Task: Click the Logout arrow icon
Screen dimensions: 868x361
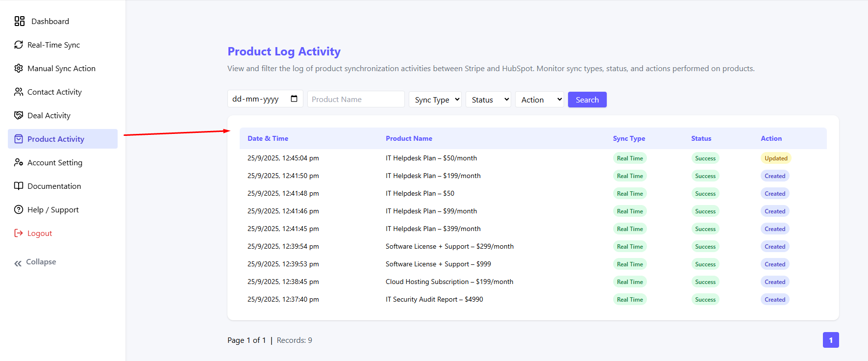Action: click(19, 233)
